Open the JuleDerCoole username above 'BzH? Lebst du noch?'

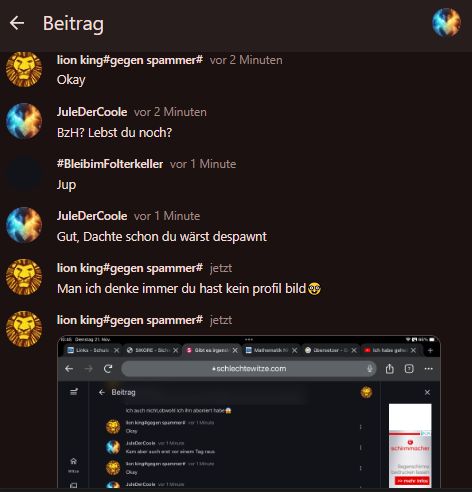(92, 112)
